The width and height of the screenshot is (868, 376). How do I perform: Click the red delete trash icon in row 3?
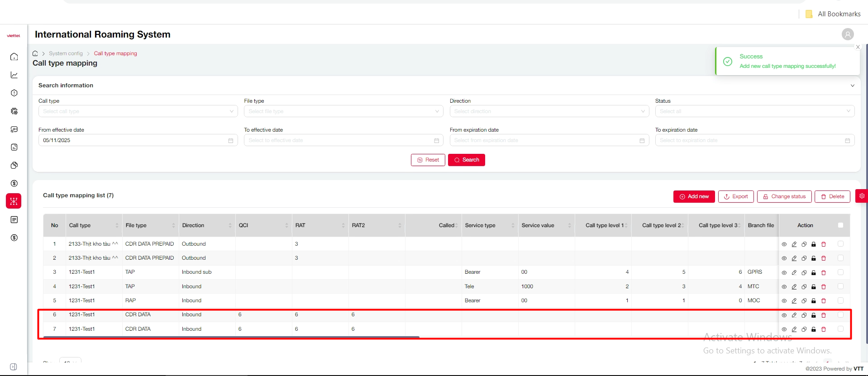pos(824,272)
